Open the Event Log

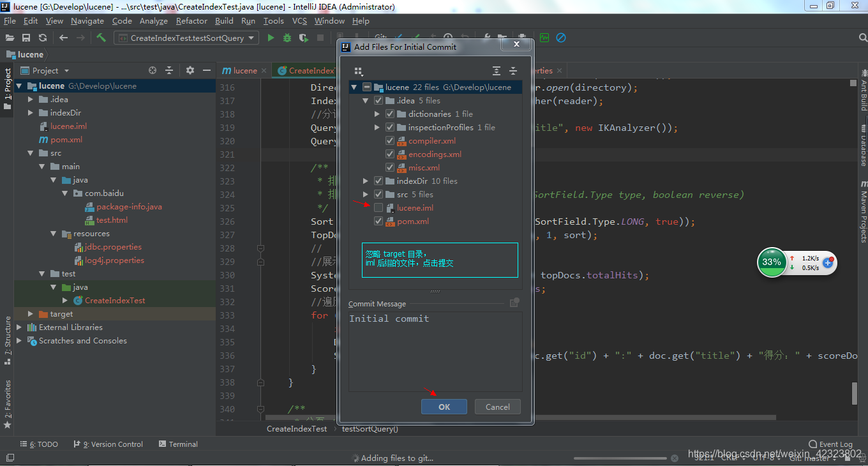pos(830,444)
